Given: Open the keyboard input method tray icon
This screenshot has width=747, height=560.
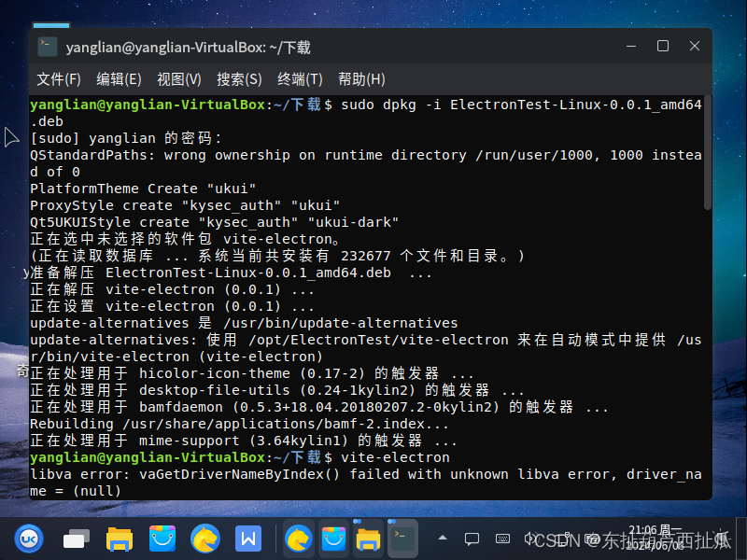Looking at the screenshot, I should [502, 539].
